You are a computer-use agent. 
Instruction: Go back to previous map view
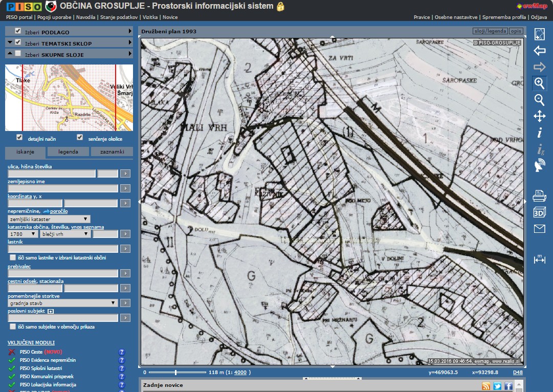pos(539,51)
